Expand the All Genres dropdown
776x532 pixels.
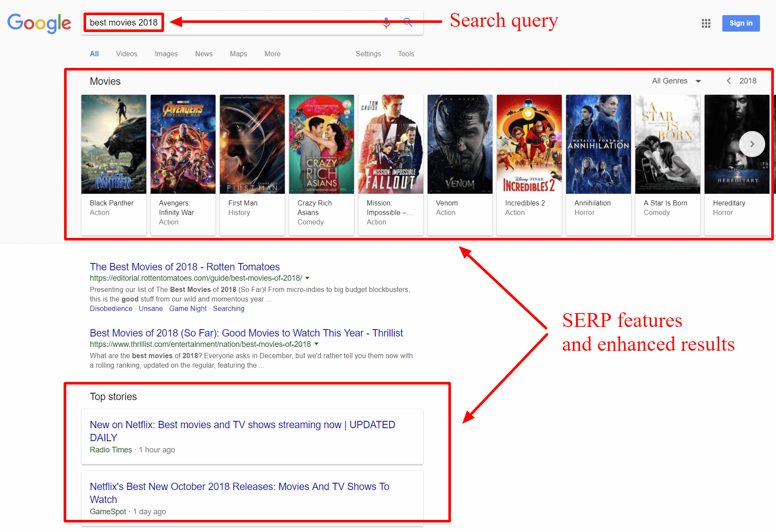point(676,81)
